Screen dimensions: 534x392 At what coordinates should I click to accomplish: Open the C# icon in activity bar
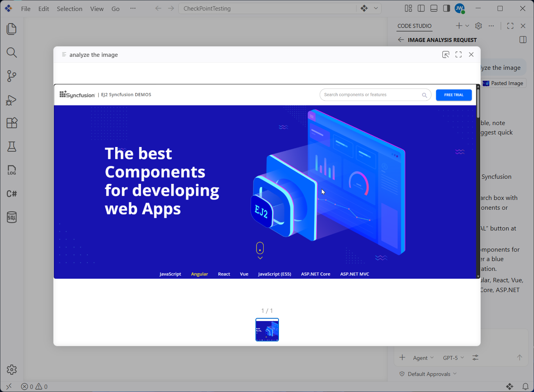pyautogui.click(x=12, y=194)
